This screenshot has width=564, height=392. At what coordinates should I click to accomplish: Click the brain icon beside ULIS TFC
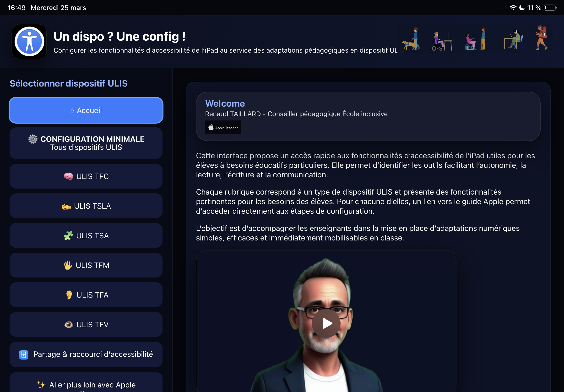point(69,176)
